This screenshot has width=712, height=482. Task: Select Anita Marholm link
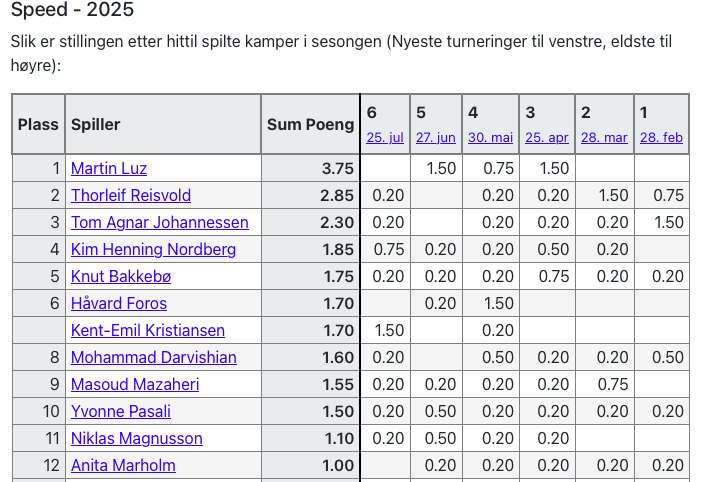pyautogui.click(x=123, y=465)
